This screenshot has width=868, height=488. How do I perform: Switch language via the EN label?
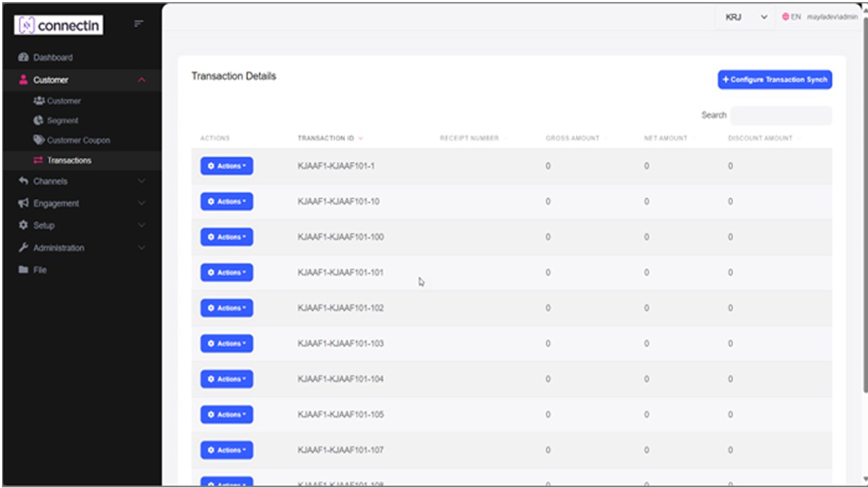(796, 17)
